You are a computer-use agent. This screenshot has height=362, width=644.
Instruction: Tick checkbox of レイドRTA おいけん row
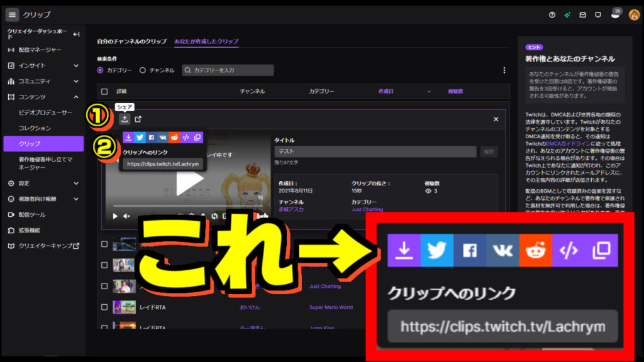pos(104,307)
